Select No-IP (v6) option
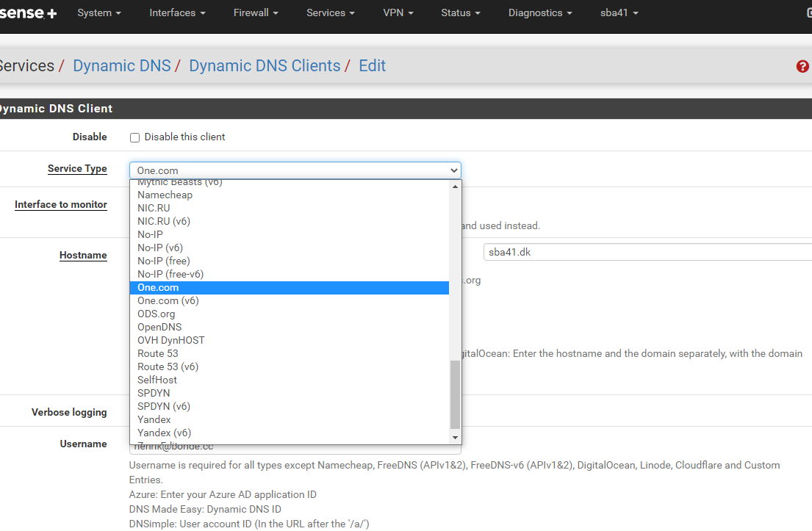This screenshot has width=812, height=531. tap(289, 248)
